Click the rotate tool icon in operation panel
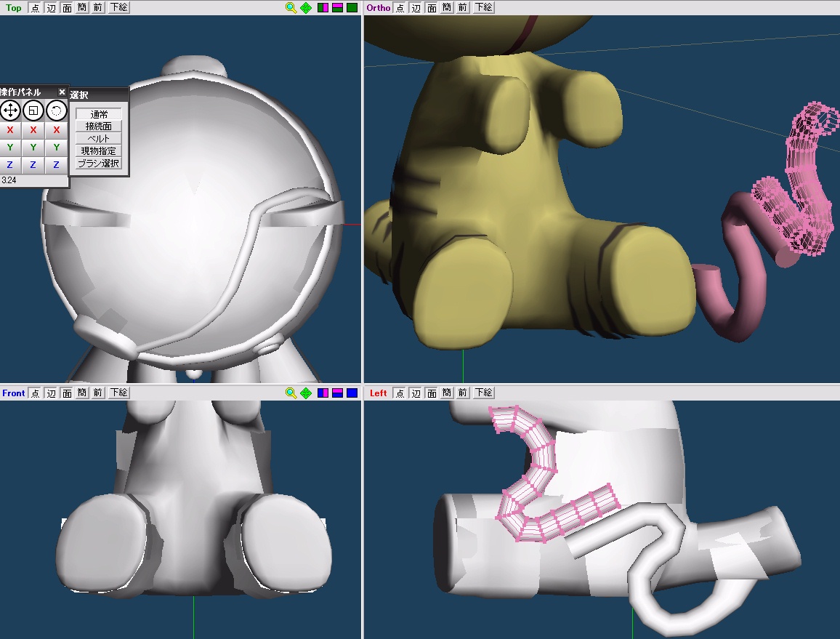The image size is (840, 639). tap(56, 110)
